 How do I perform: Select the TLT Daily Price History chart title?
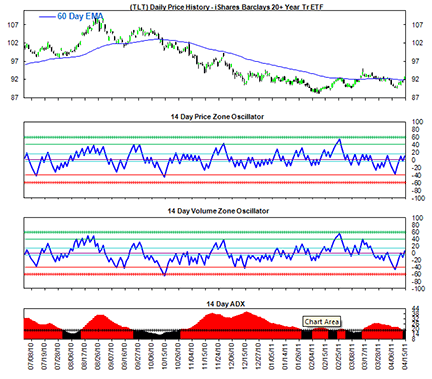pyautogui.click(x=226, y=7)
